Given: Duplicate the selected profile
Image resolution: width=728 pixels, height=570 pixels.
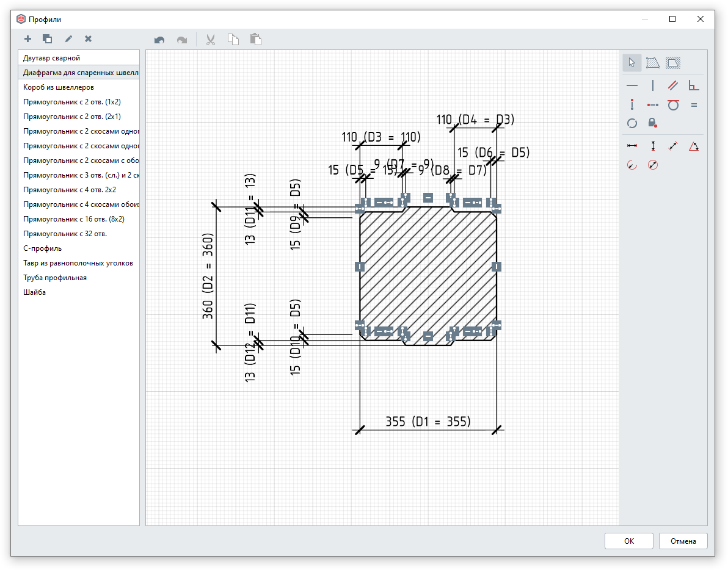Looking at the screenshot, I should coord(47,39).
